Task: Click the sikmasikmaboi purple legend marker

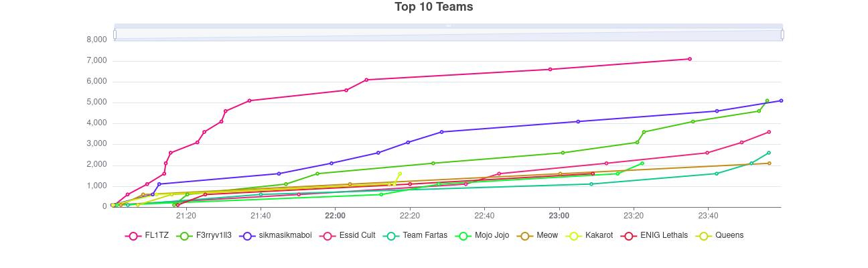Action: pos(247,236)
